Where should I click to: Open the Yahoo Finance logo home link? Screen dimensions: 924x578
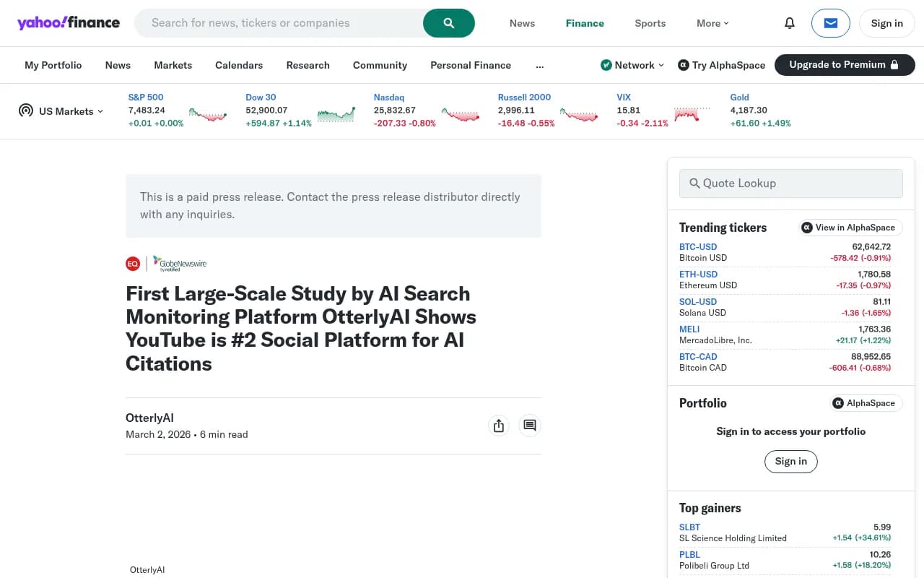coord(69,22)
